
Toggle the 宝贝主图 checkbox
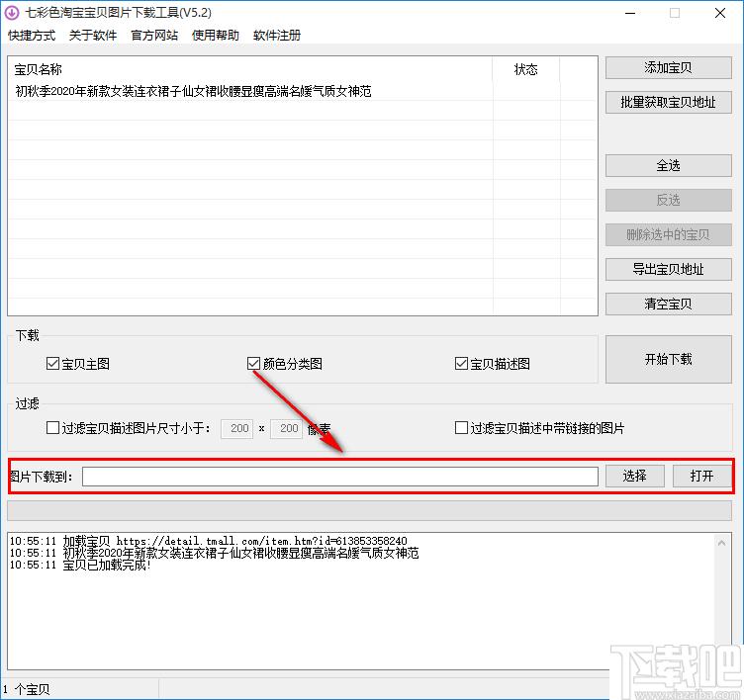click(52, 364)
